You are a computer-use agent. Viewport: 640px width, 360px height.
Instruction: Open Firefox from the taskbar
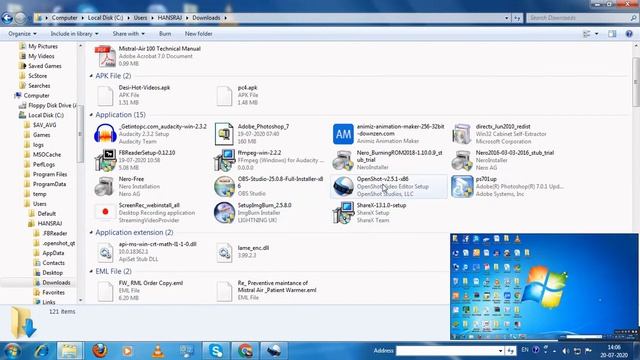coord(100,350)
